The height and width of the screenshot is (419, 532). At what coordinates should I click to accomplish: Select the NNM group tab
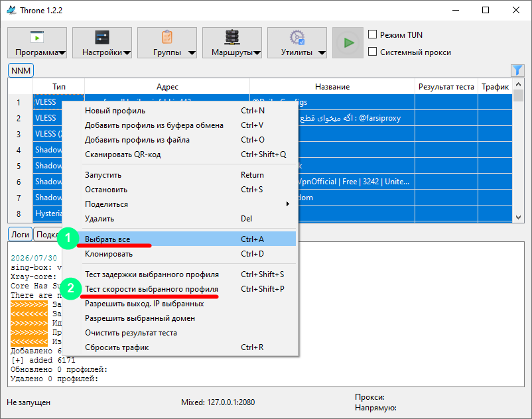pos(21,70)
